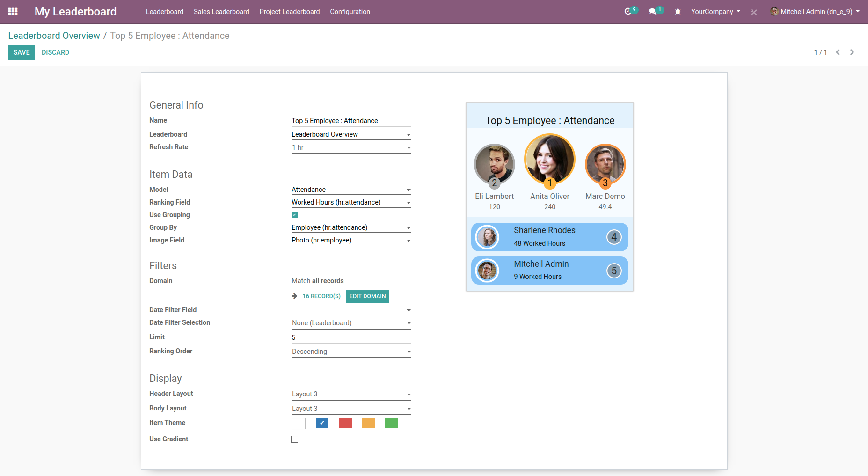
Task: Go to the next record arrow
Action: point(852,52)
